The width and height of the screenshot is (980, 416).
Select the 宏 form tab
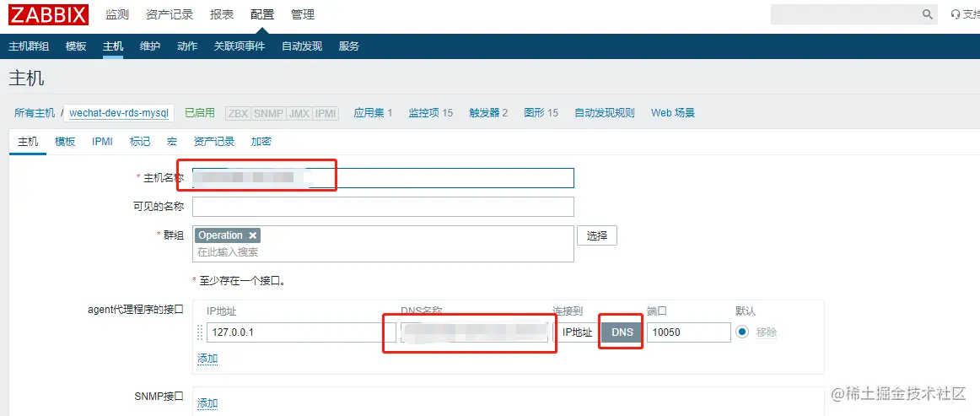coord(172,142)
